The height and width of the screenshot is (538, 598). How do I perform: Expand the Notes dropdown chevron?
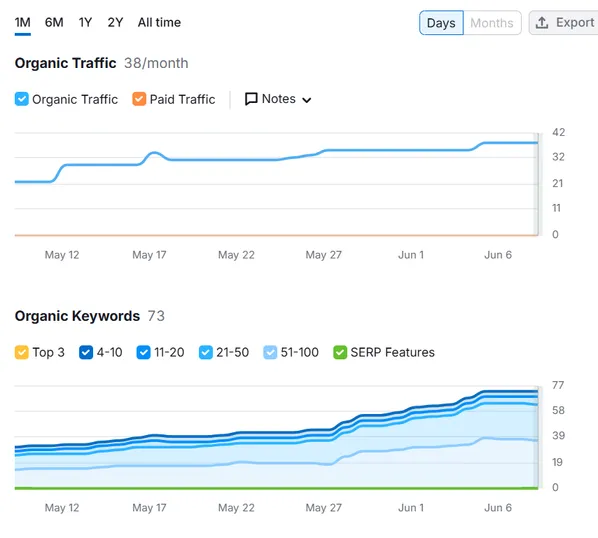pyautogui.click(x=307, y=100)
